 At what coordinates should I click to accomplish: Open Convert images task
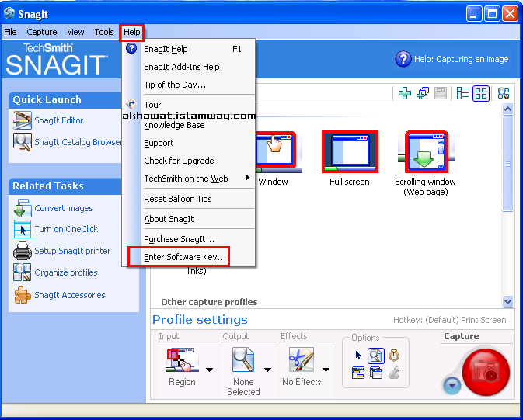(64, 208)
